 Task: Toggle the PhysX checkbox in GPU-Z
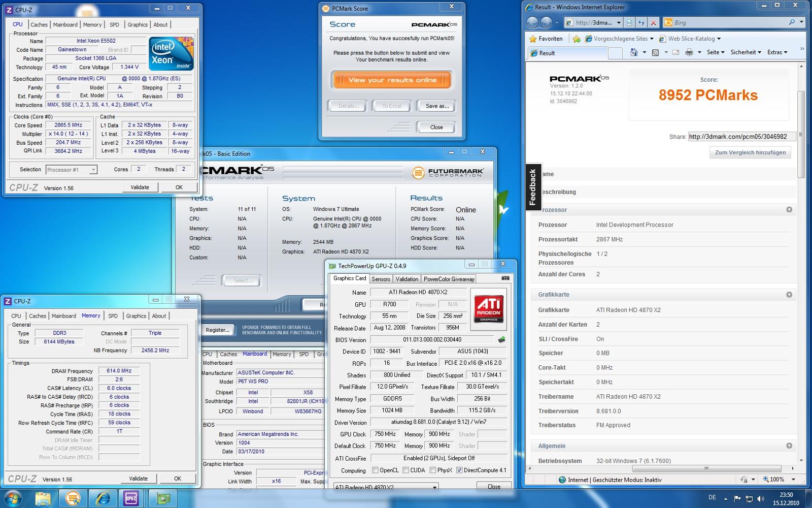tap(433, 470)
